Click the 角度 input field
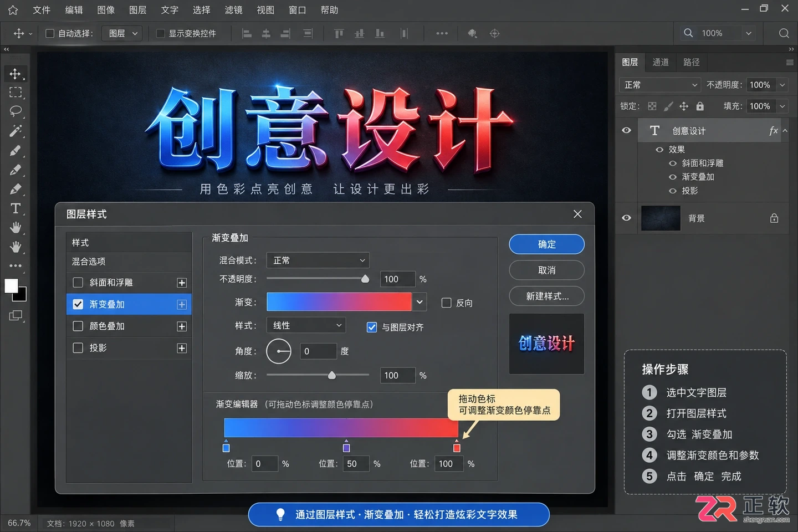The width and height of the screenshot is (798, 532). click(x=318, y=351)
